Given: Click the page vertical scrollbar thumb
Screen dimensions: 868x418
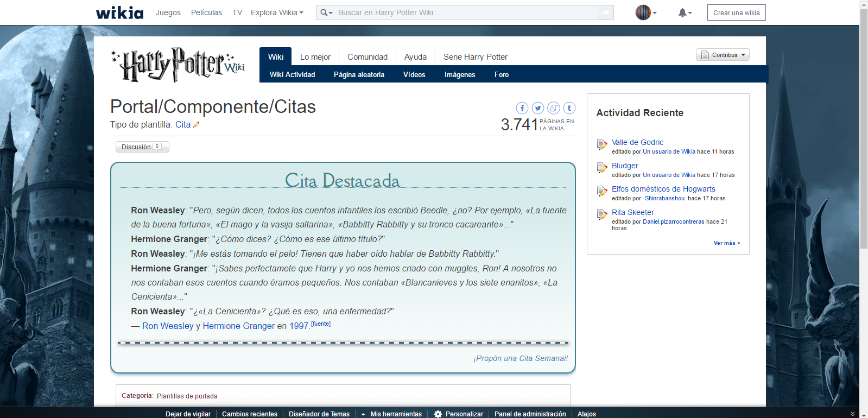Looking at the screenshot, I should click(x=864, y=129).
